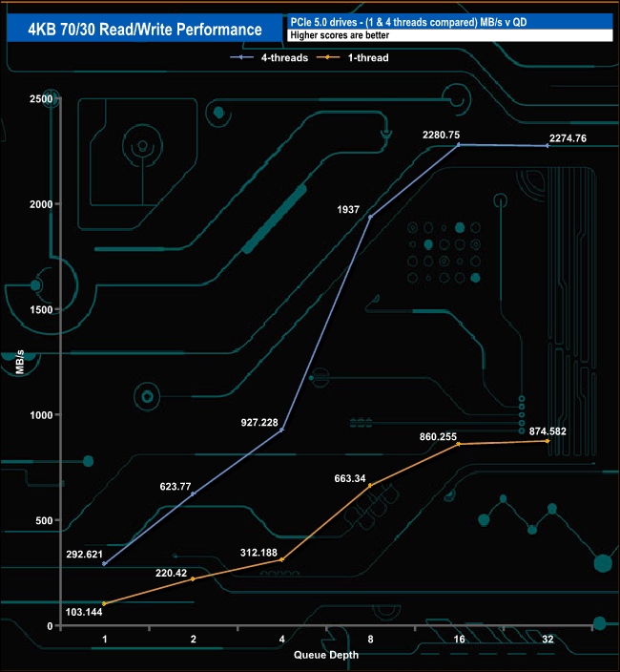
Task: Click the 927.228 data label
Action: (x=259, y=423)
